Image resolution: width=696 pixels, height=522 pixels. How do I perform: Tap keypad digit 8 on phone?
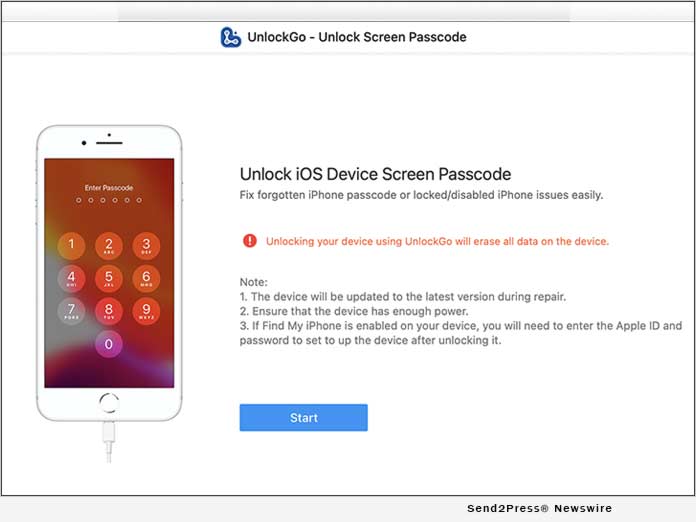[x=109, y=311]
